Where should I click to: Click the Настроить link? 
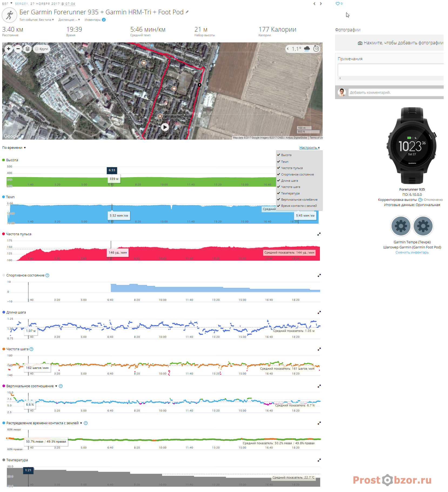[309, 148]
